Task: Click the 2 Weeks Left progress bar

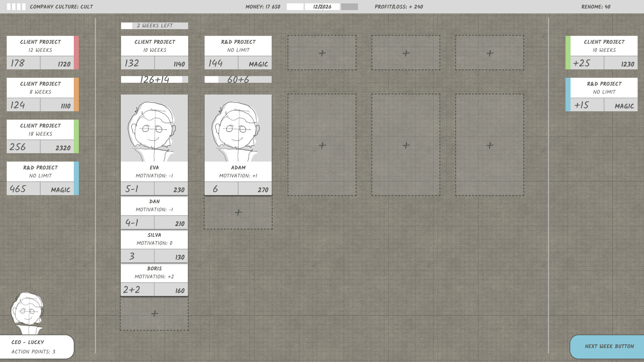Action: (x=154, y=25)
